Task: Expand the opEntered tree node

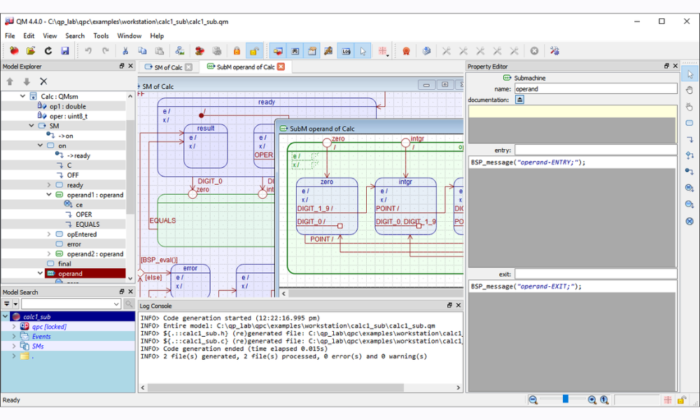Action: pos(49,234)
